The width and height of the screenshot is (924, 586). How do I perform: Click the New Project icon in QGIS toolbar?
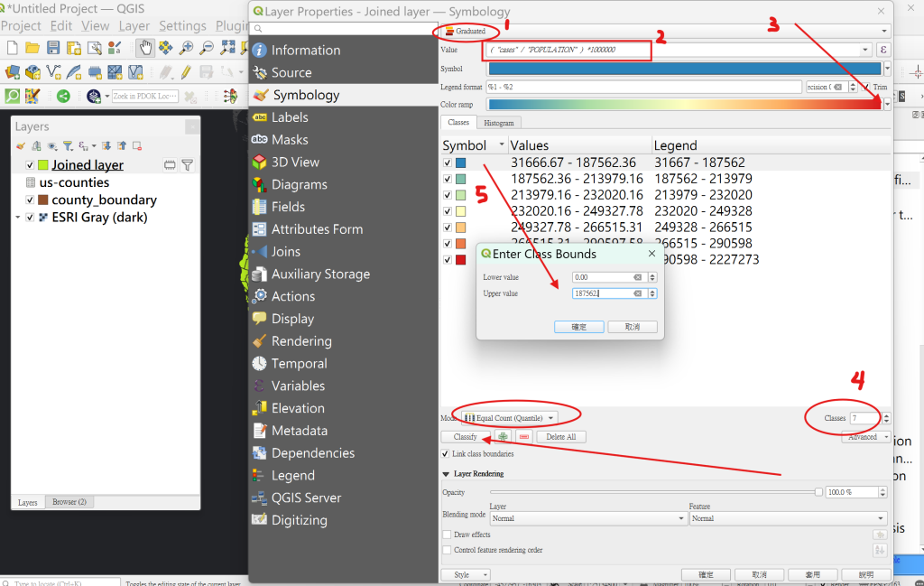pos(12,49)
